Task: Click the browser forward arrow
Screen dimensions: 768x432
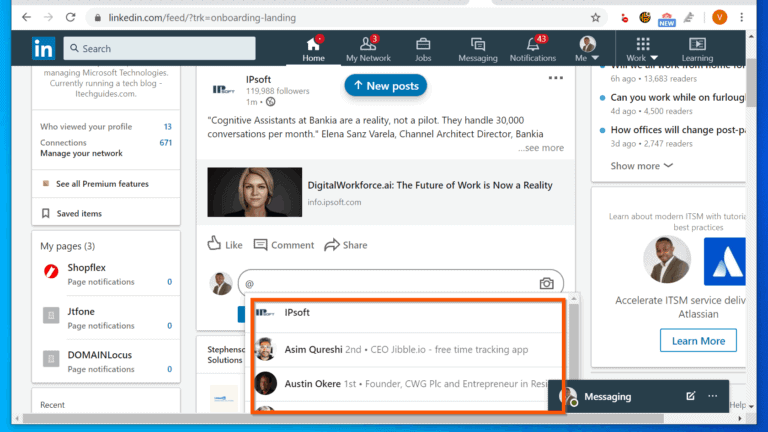Action: pos(48,18)
